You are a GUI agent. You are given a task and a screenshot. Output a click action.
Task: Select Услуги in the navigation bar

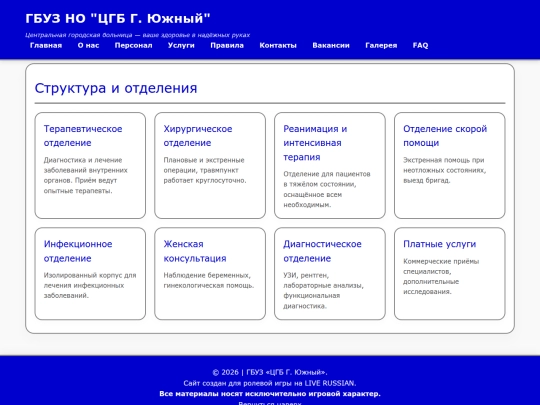pos(181,45)
